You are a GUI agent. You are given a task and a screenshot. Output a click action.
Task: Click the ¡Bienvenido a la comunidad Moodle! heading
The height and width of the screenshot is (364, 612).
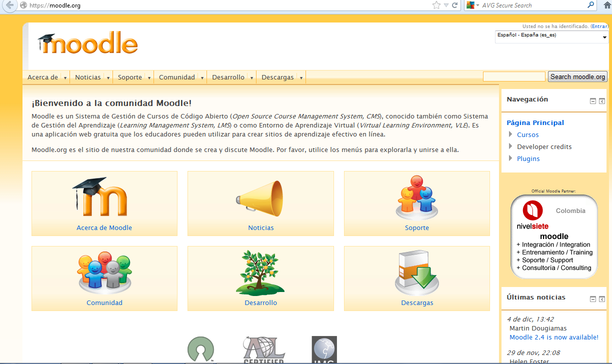[111, 103]
